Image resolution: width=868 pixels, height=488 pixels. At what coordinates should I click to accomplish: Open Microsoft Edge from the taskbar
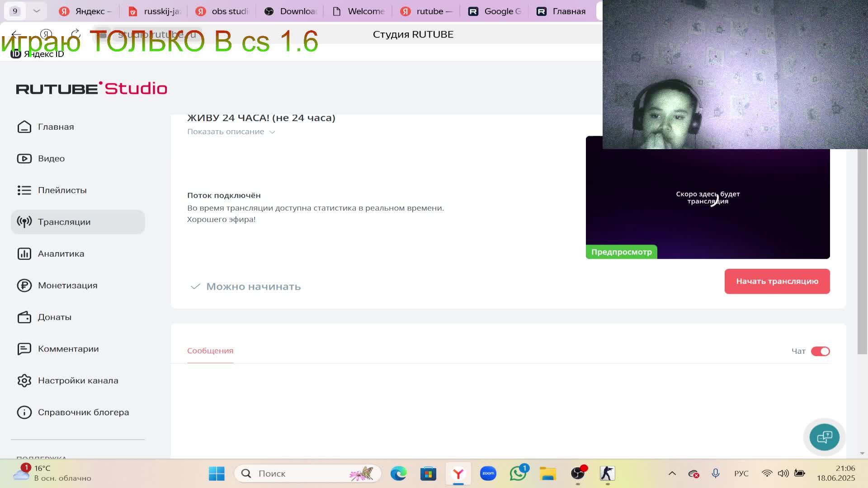click(x=398, y=474)
